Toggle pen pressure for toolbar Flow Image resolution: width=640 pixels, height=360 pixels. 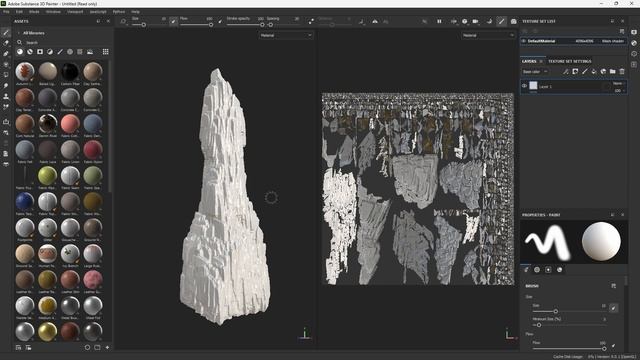coord(220,21)
